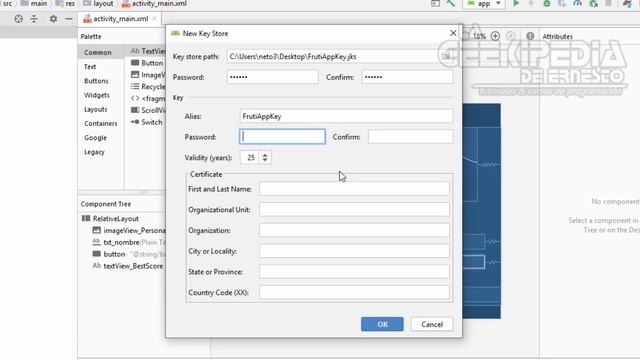640x360 pixels.
Task: Click the Make Project hammer icon
Action: (451, 3)
